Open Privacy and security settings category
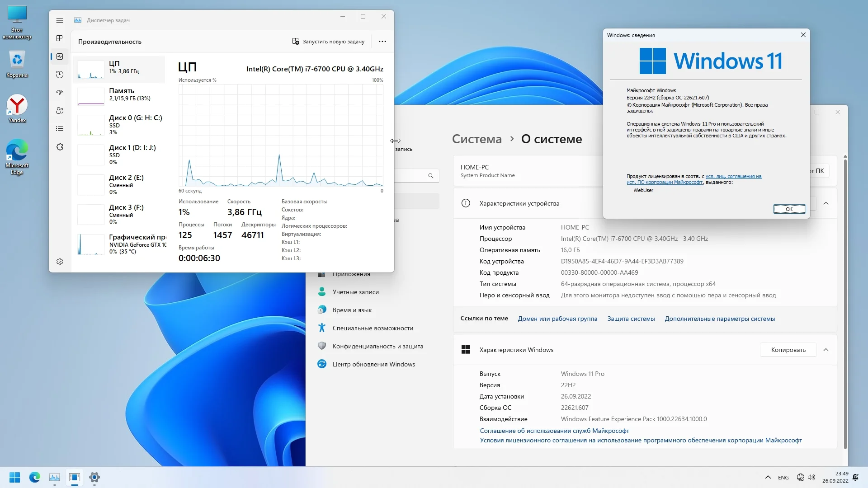 pyautogui.click(x=377, y=346)
